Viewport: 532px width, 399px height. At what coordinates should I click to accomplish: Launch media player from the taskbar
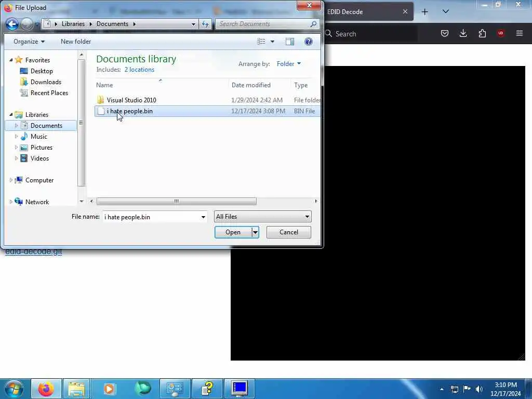point(109,389)
